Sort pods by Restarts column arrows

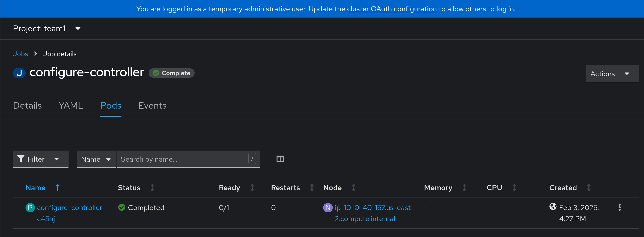pyautogui.click(x=312, y=188)
